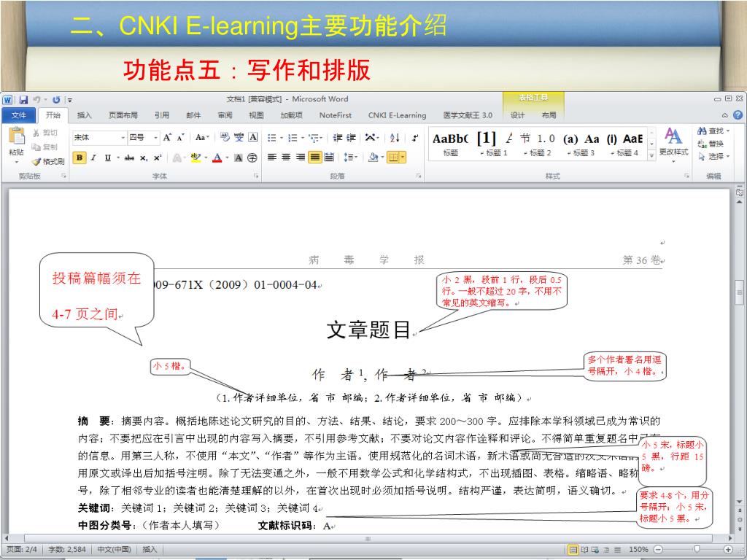Switch to the NoteFirst ribbon tab
The image size is (747, 560).
tap(336, 115)
